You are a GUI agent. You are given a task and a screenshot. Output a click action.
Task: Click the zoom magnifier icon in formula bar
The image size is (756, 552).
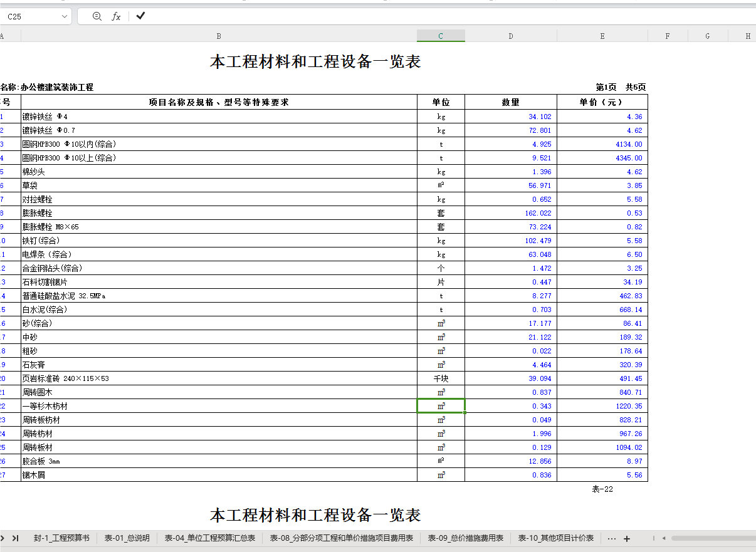click(x=97, y=16)
